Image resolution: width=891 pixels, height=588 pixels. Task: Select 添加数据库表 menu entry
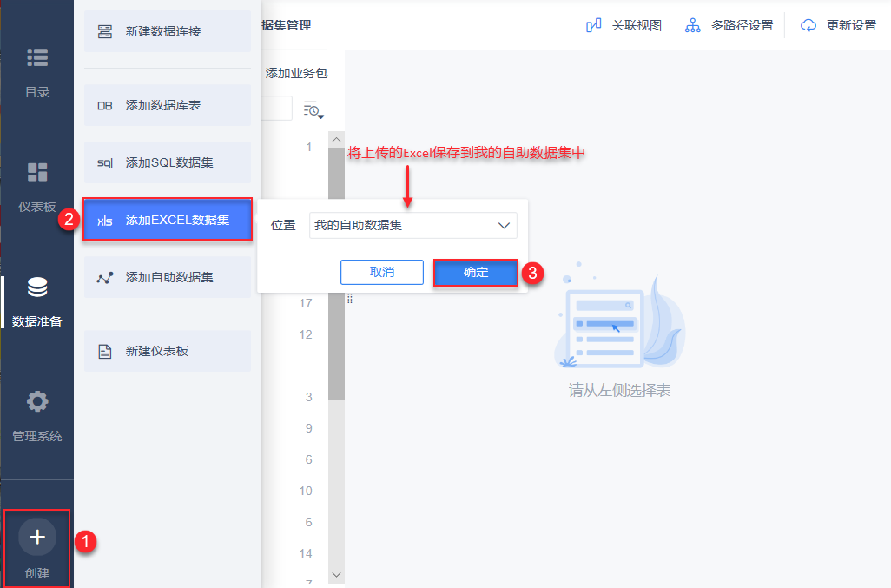pos(168,106)
